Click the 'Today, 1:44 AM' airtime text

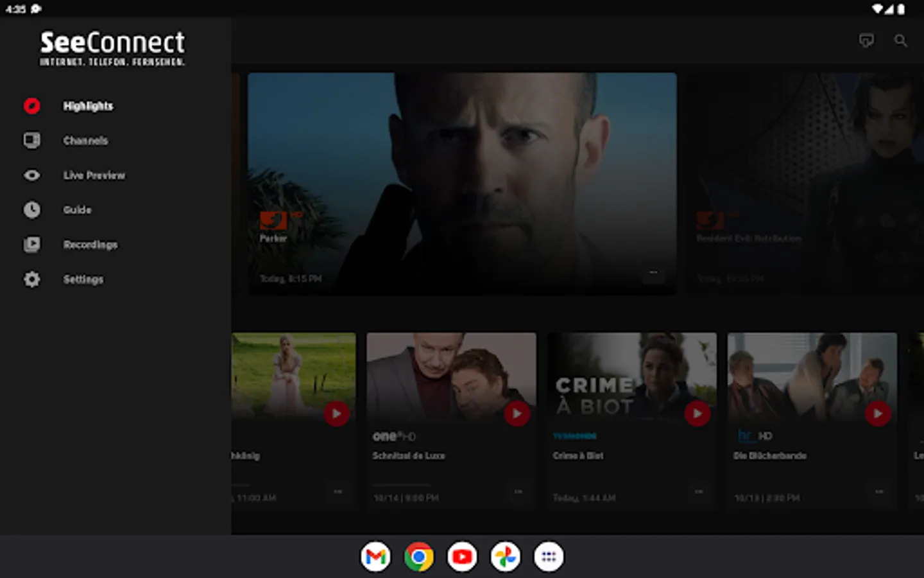pos(584,498)
